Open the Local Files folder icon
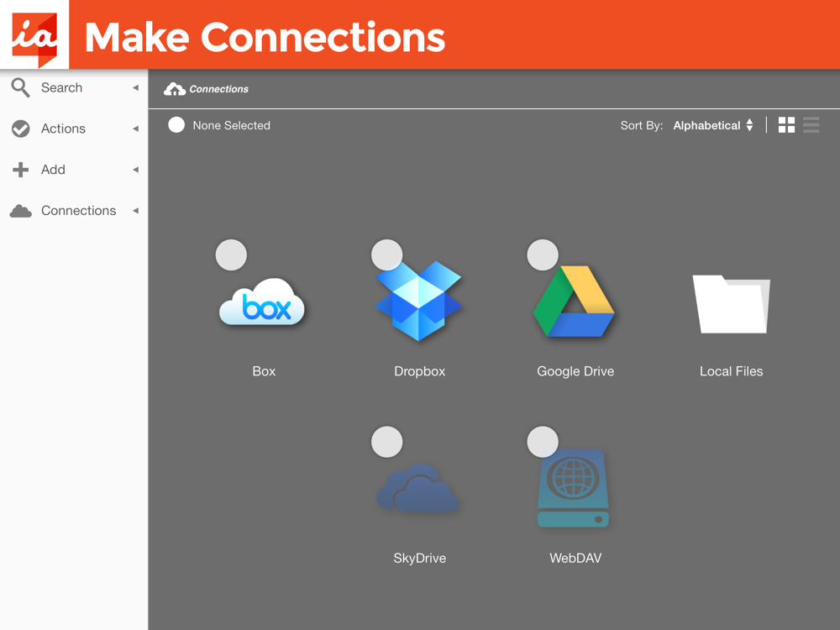This screenshot has height=630, width=840. pyautogui.click(x=731, y=304)
